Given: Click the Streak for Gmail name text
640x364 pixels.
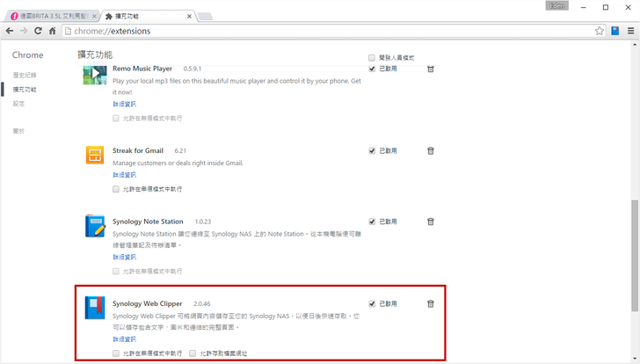Looking at the screenshot, I should coord(138,150).
